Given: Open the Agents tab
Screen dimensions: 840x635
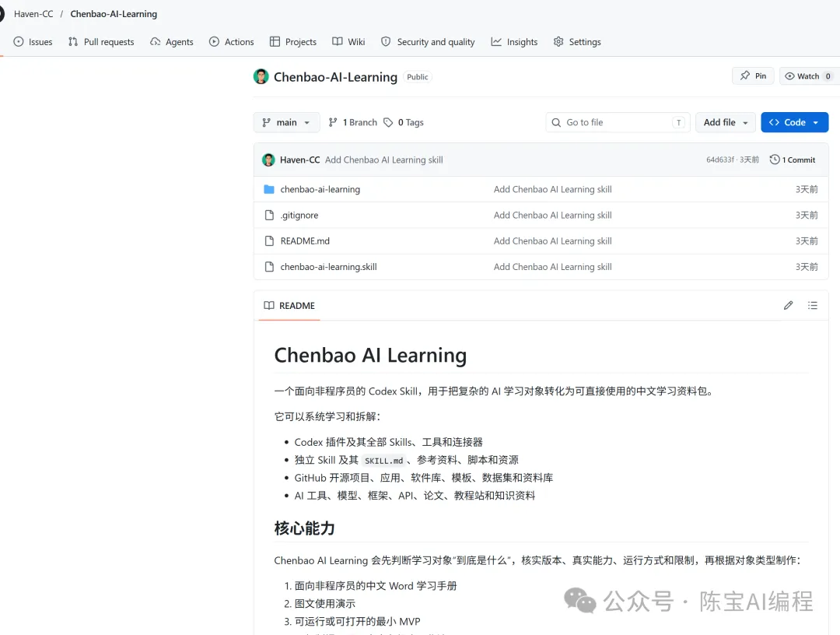Looking at the screenshot, I should click(x=172, y=42).
